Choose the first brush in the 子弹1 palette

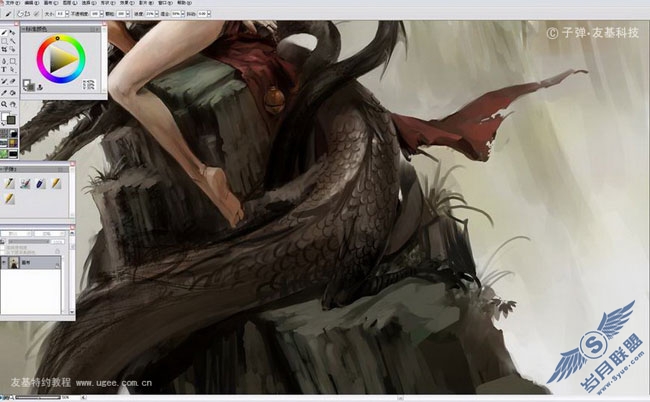click(9, 183)
